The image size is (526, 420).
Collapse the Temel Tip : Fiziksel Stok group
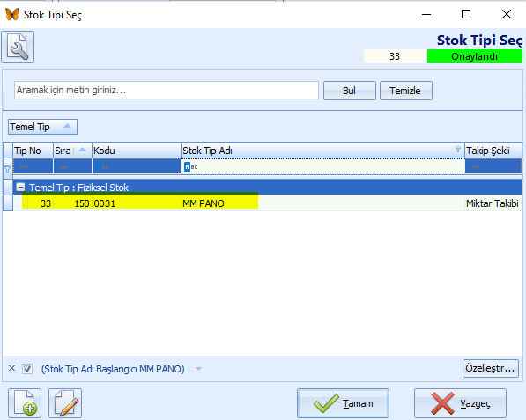pos(20,187)
